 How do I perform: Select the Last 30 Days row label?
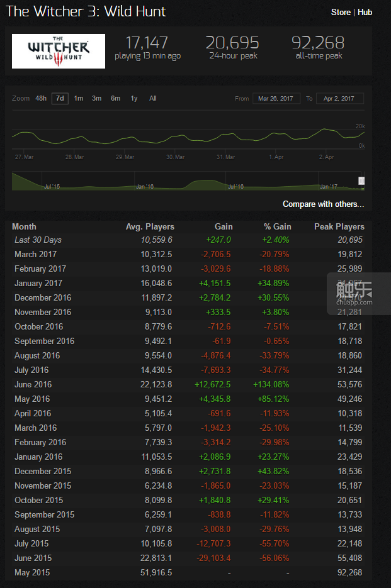(x=38, y=240)
